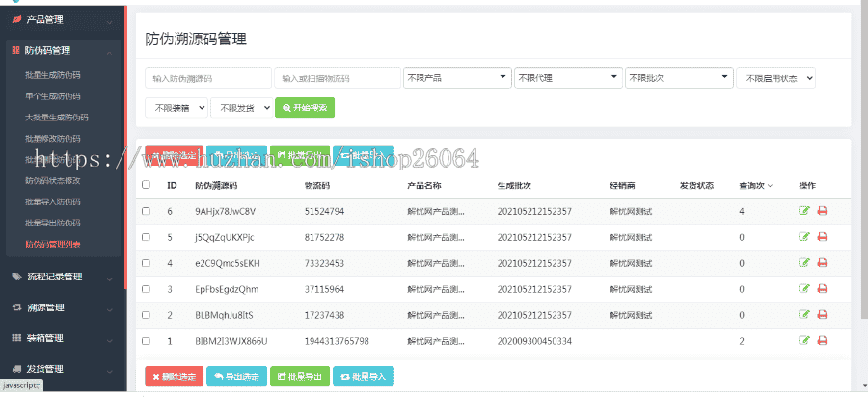Click the 输入防伪溯源码 input field

[207, 78]
